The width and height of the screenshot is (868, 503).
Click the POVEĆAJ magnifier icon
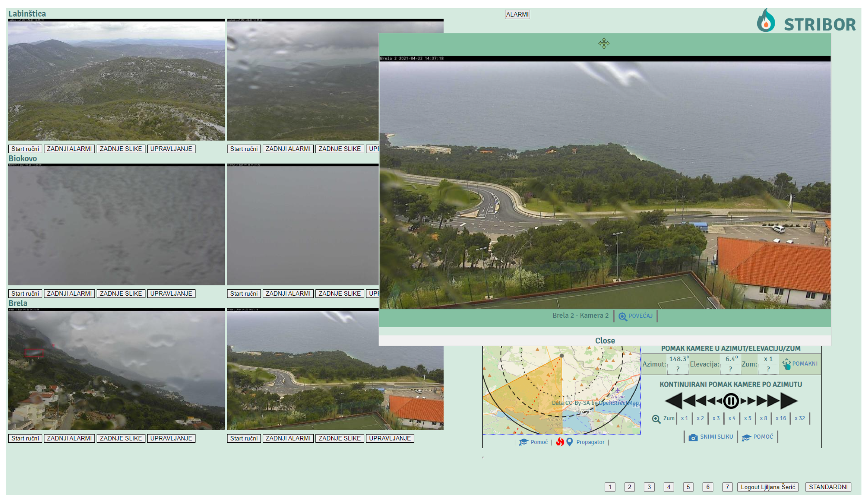tap(622, 316)
